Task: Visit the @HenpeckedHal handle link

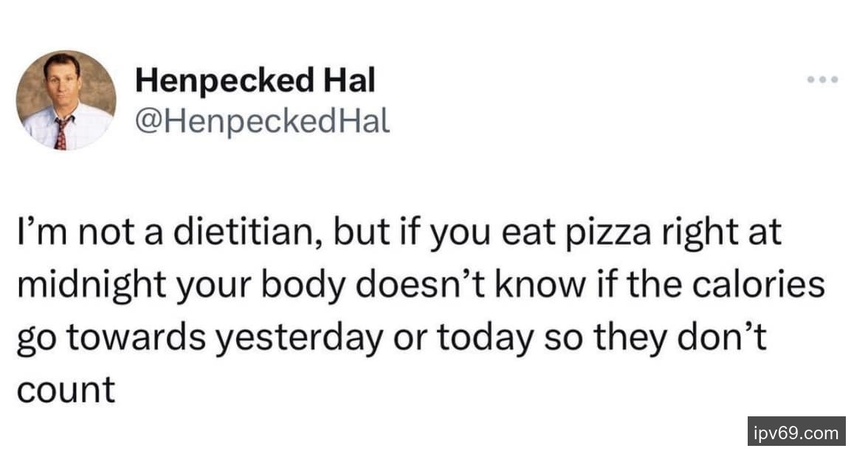Action: [x=262, y=121]
